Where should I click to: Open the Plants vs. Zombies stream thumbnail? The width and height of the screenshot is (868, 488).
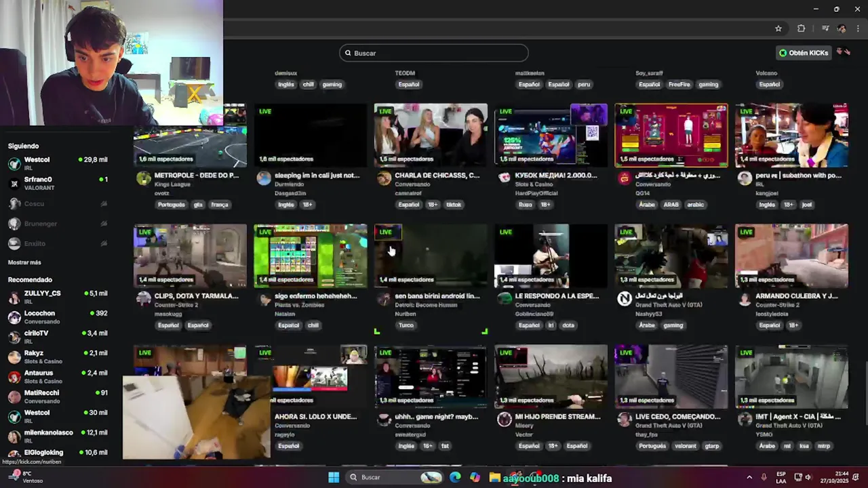click(311, 256)
